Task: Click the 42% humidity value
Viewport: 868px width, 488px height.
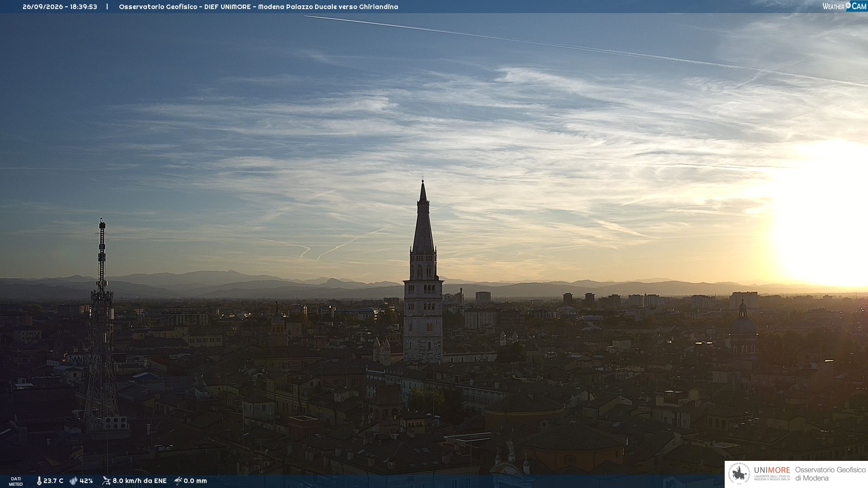Action: (x=86, y=481)
